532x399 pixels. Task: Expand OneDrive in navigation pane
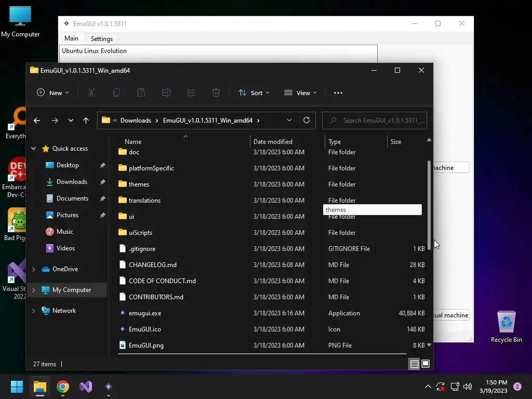click(x=34, y=269)
